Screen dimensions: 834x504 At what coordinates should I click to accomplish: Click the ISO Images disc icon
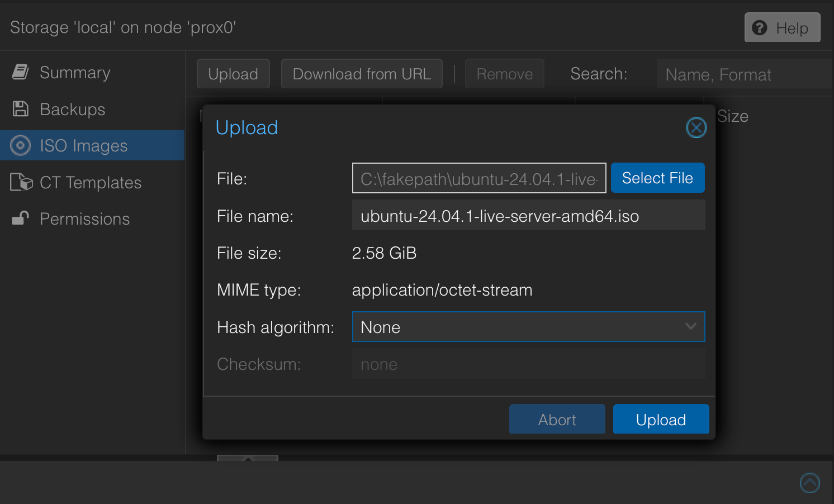(x=21, y=146)
